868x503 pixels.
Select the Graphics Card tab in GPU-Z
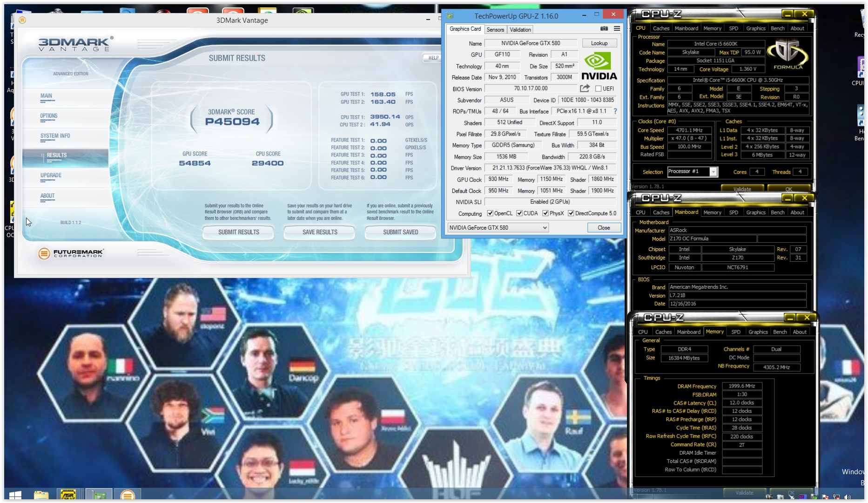(x=465, y=29)
